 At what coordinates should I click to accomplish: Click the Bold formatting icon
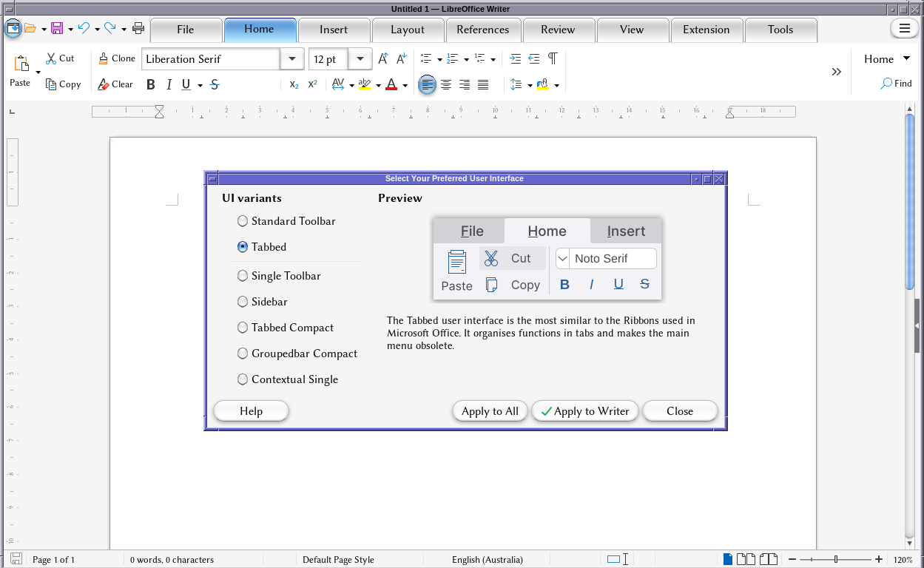coord(151,85)
